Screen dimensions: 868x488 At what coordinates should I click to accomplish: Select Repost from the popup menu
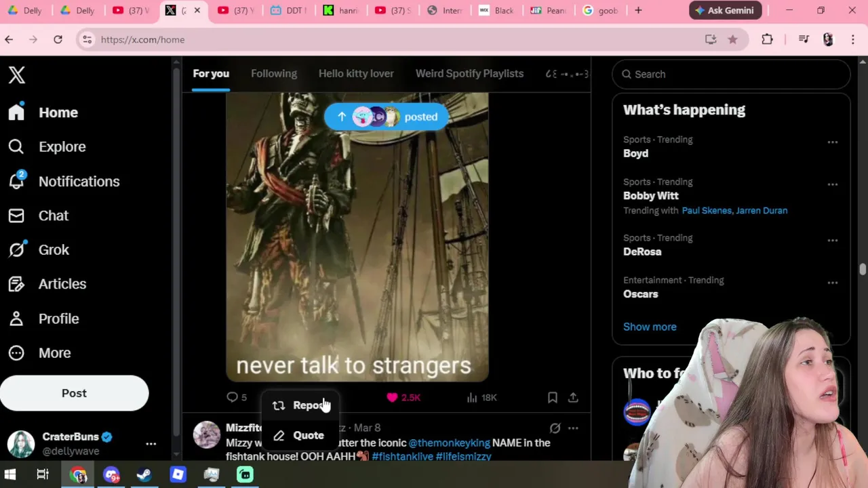tap(300, 405)
